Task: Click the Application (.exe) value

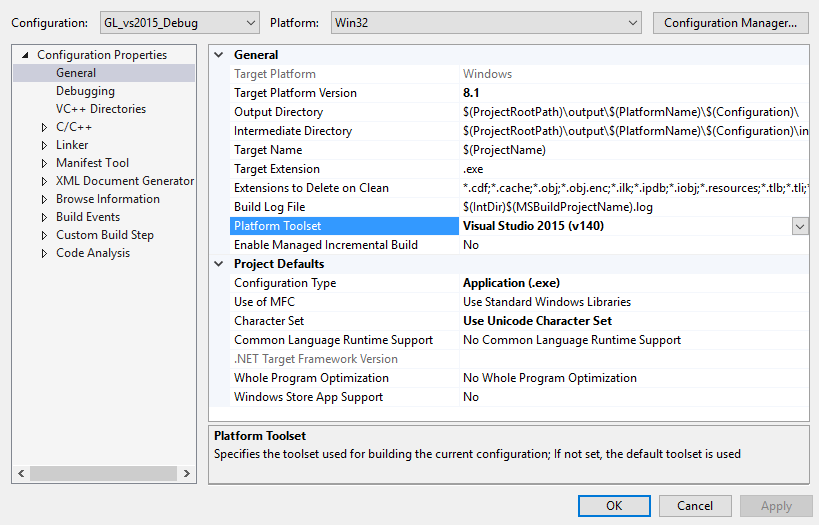Action: (511, 283)
